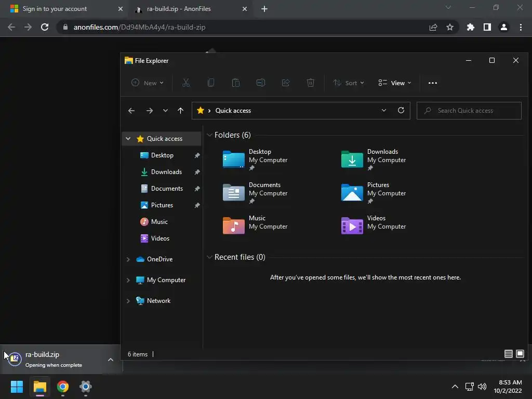The height and width of the screenshot is (399, 532).
Task: Switch to large icons view in status bar
Action: click(520, 354)
